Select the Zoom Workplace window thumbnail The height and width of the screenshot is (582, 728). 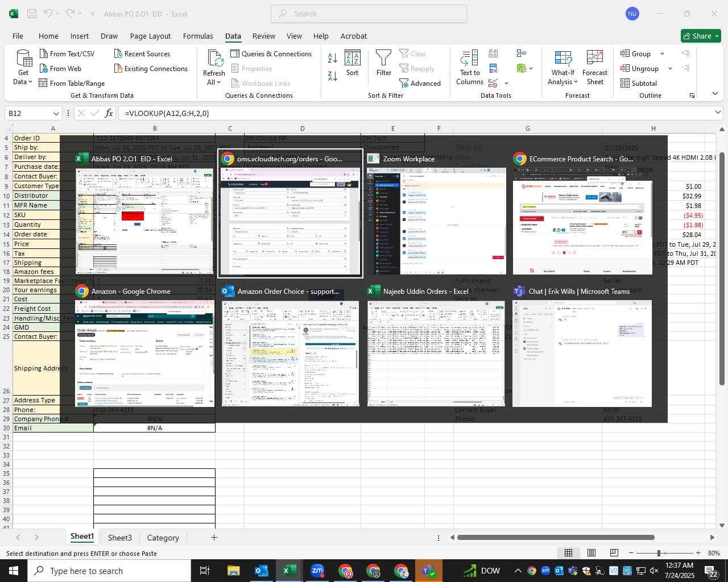437,214
